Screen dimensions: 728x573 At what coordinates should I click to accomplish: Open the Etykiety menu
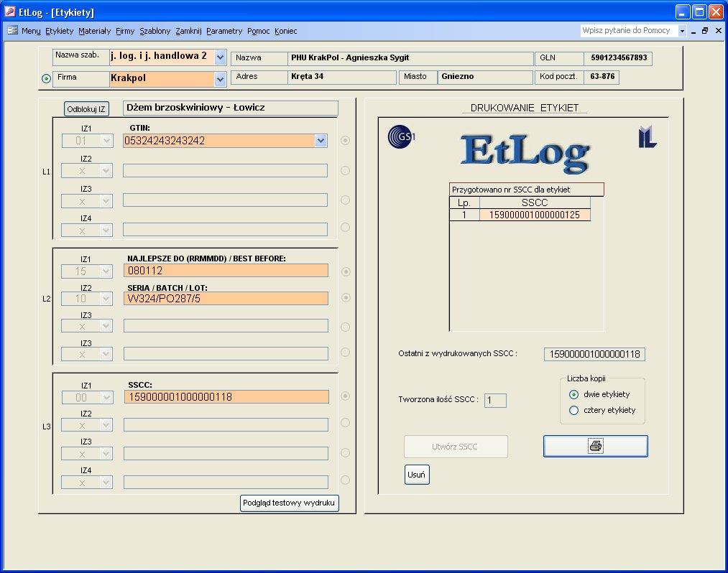pyautogui.click(x=60, y=31)
